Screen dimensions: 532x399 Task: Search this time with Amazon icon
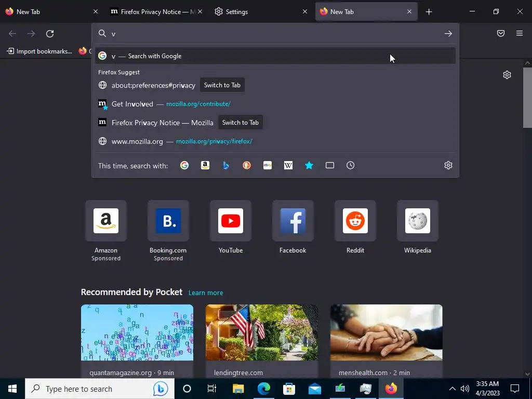point(205,166)
